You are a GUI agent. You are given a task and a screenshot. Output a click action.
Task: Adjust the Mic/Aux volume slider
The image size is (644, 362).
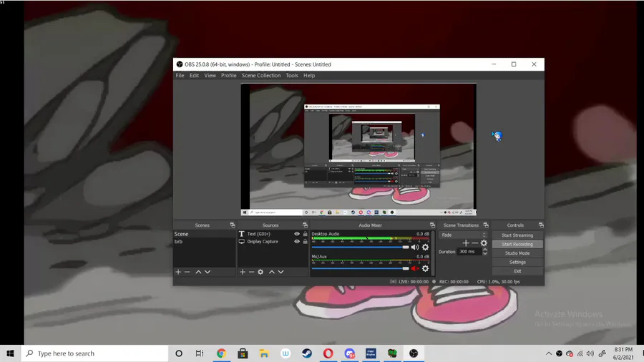(x=361, y=268)
